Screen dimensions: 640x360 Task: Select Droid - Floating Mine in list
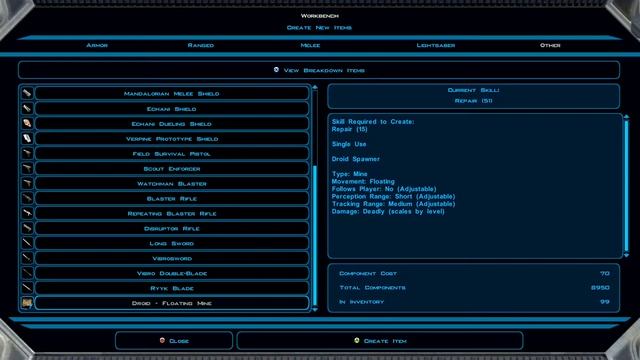coord(172,303)
